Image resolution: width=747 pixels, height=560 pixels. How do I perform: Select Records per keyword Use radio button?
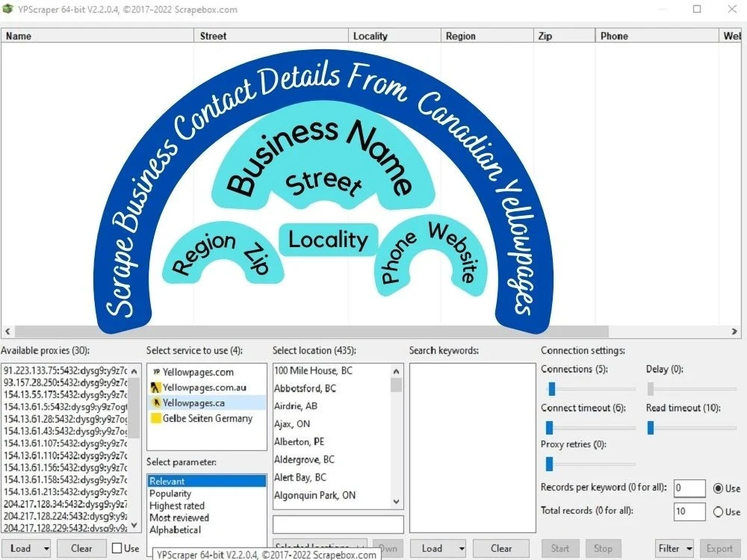(719, 488)
